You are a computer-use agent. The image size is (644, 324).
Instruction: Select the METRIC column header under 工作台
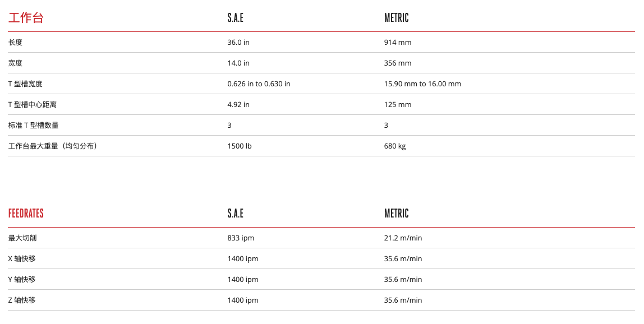click(x=396, y=18)
